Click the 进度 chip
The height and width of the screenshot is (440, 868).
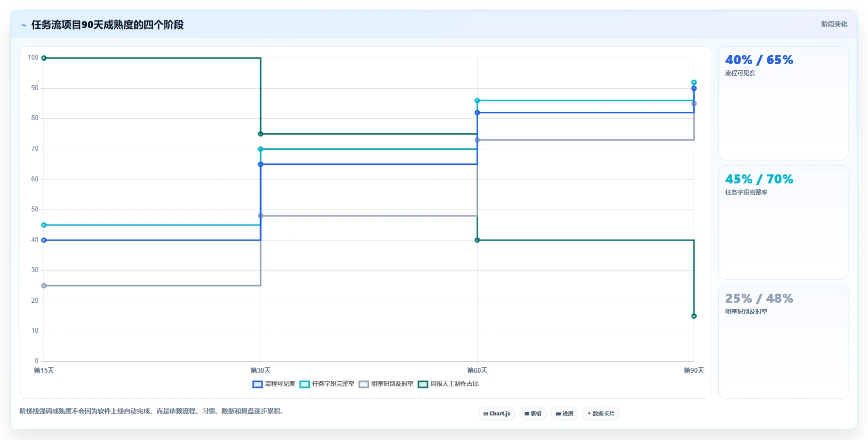[x=564, y=413]
